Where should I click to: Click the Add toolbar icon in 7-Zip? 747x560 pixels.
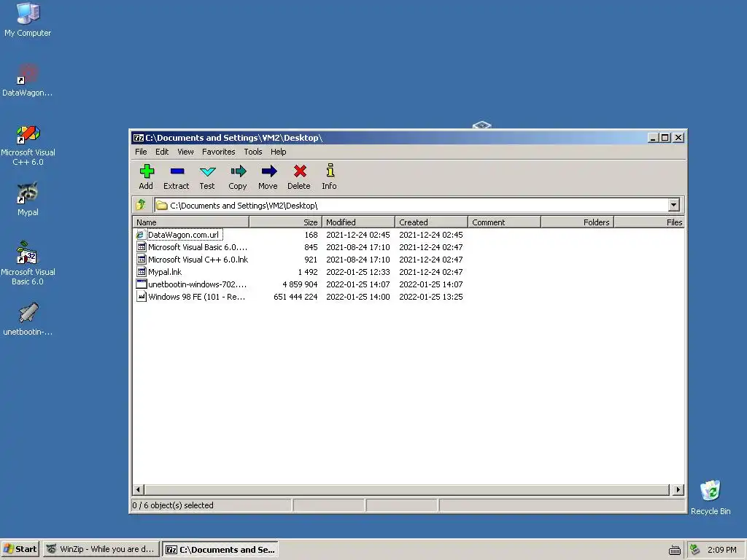pos(146,171)
